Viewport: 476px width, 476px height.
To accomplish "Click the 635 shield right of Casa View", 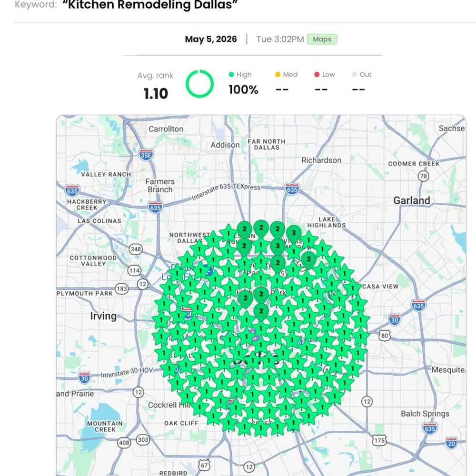I will coord(418,306).
